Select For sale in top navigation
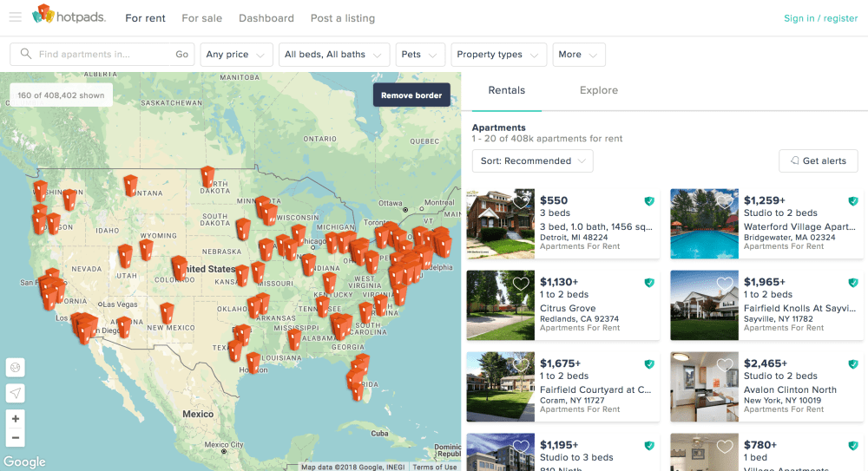The height and width of the screenshot is (471, 868). (201, 18)
